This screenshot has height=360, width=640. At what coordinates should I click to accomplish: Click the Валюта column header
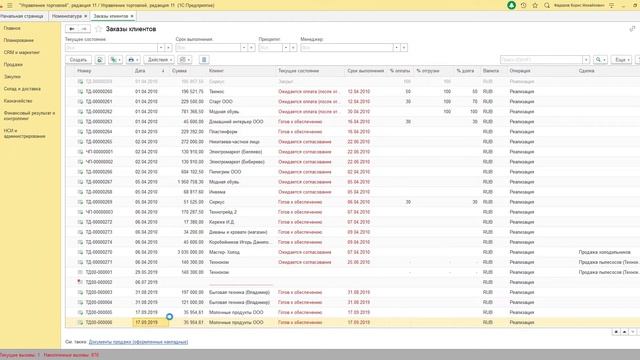493,71
